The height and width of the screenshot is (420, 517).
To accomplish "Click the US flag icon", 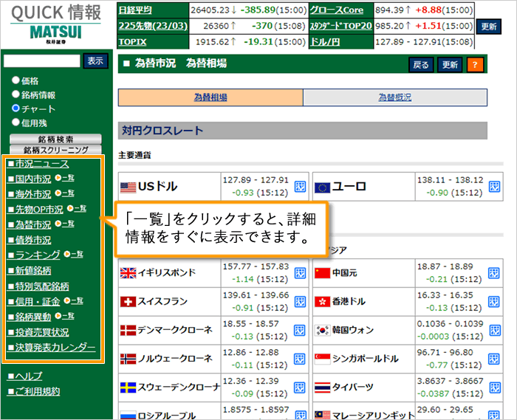I will point(128,187).
